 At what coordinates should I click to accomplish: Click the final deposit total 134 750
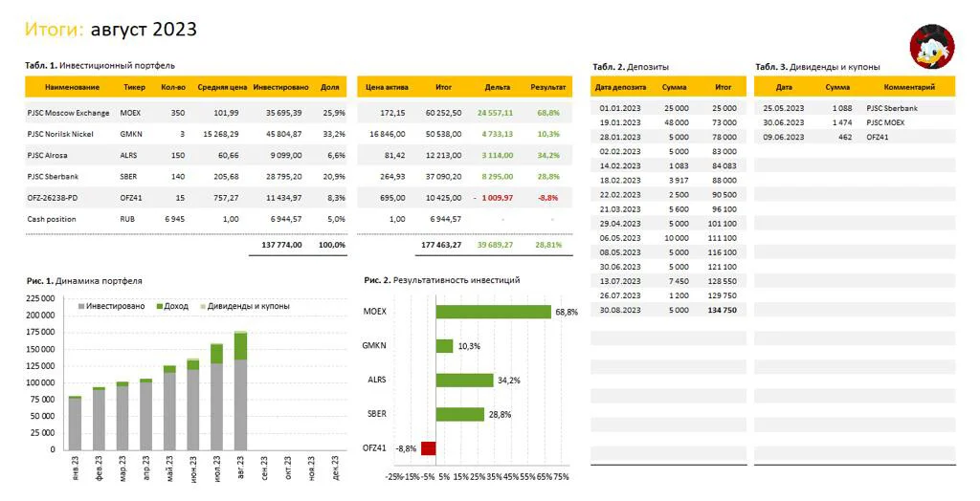722,311
